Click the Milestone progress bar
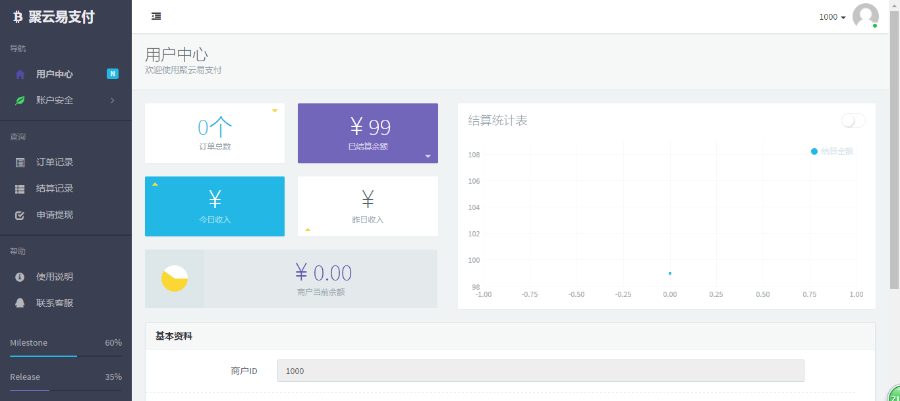 (66, 356)
